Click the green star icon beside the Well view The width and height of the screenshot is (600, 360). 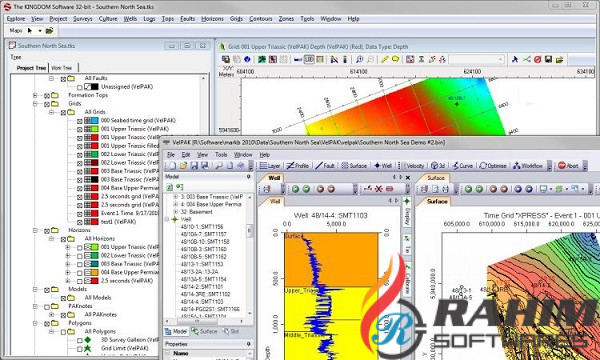click(x=407, y=201)
